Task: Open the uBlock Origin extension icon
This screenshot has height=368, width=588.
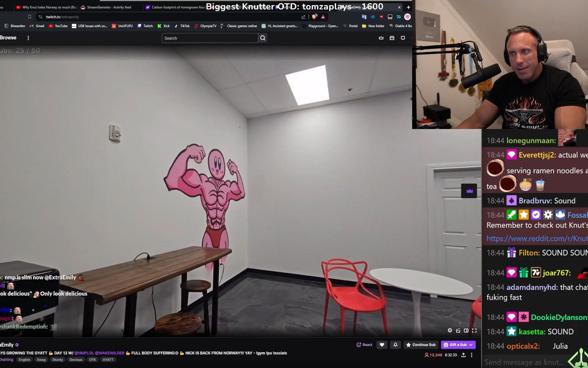Action: tap(381, 17)
